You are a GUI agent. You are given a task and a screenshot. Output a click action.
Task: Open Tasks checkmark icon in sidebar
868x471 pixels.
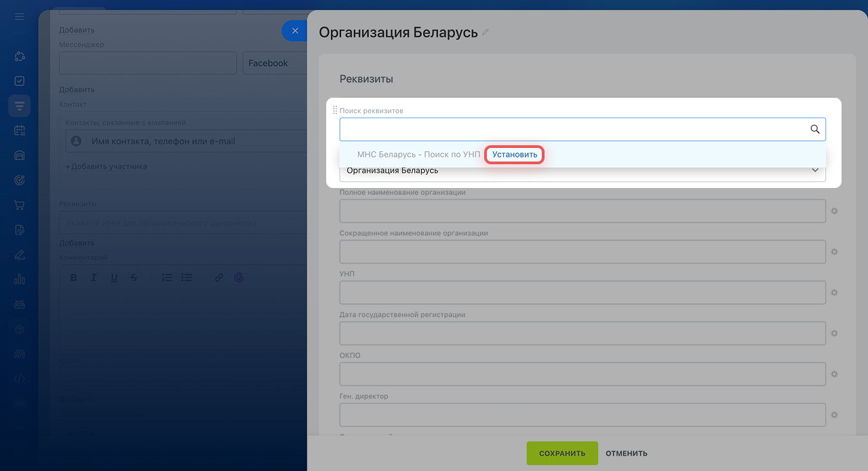click(19, 81)
